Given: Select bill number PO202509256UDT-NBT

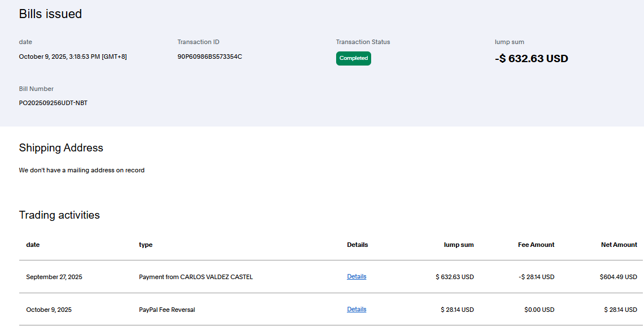Looking at the screenshot, I should (53, 103).
